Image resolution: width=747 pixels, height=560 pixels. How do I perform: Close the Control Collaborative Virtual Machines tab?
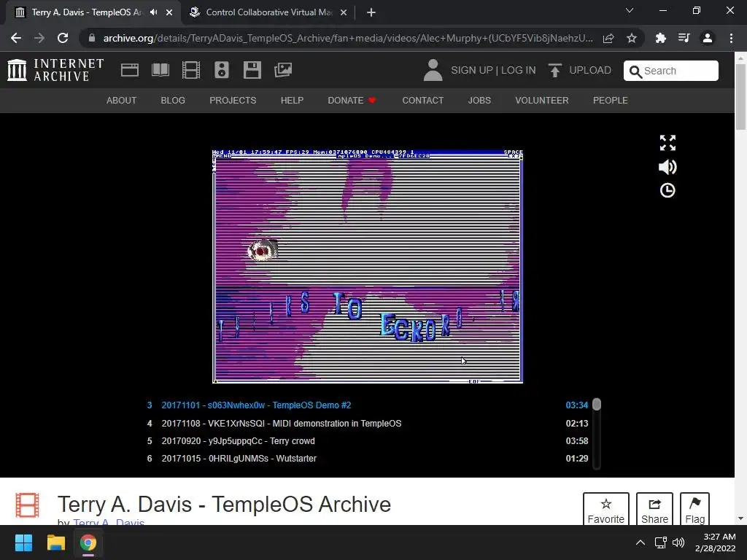click(x=344, y=12)
